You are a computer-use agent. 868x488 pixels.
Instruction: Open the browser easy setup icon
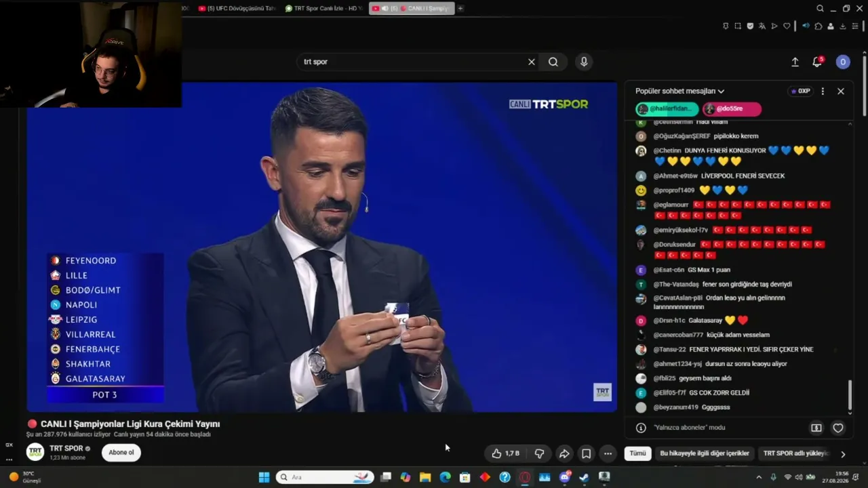pyautogui.click(x=855, y=26)
